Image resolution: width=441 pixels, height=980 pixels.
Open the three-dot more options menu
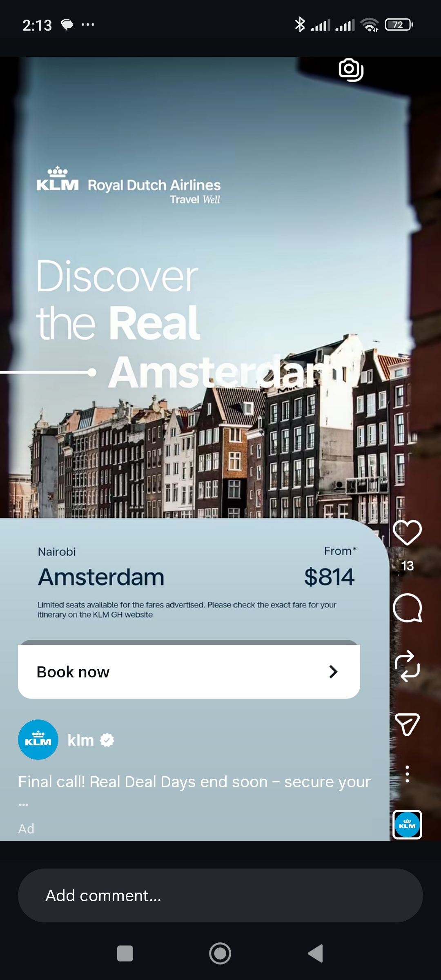(x=407, y=774)
